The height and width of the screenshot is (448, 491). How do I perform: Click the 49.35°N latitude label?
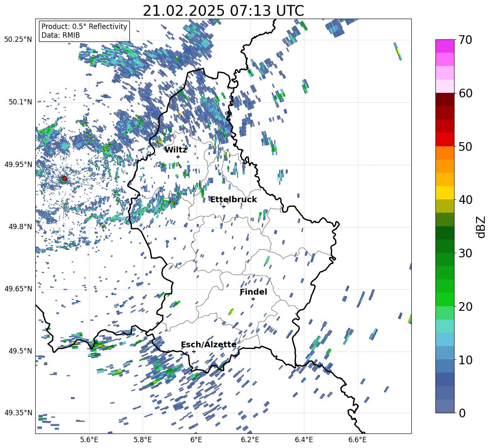coord(18,413)
